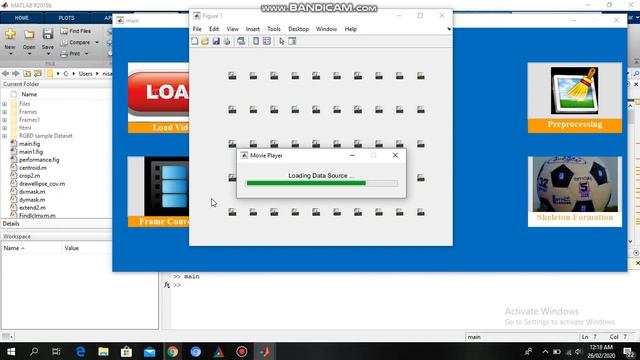Select performance.fig in Current Folder list
Viewport: 640px width, 360px height.
point(39,160)
